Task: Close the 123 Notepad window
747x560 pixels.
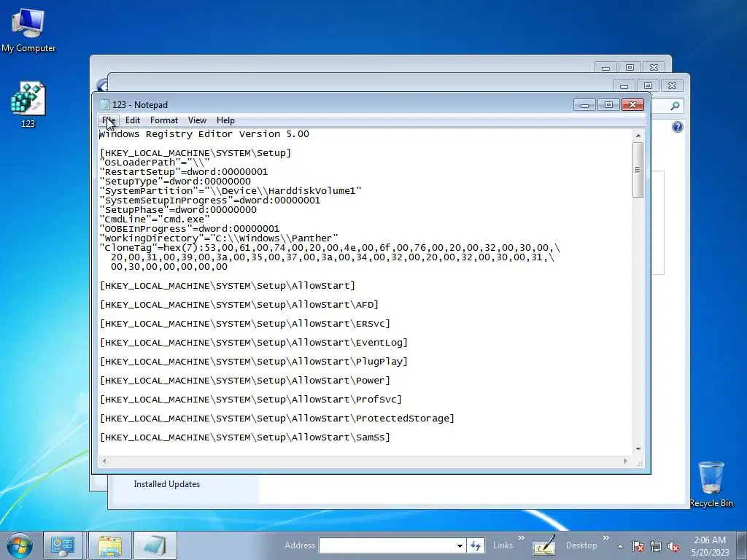Action: (632, 105)
